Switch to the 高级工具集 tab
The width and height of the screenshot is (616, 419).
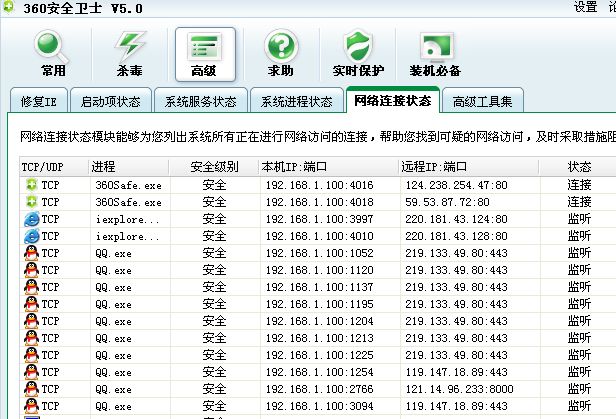pyautogui.click(x=482, y=101)
